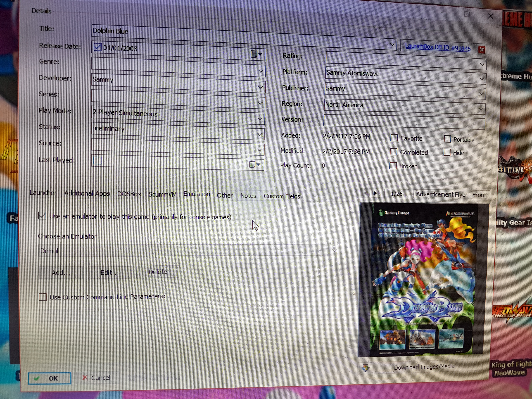Open the ScummVM tab
This screenshot has width=532, height=399.
tap(163, 195)
